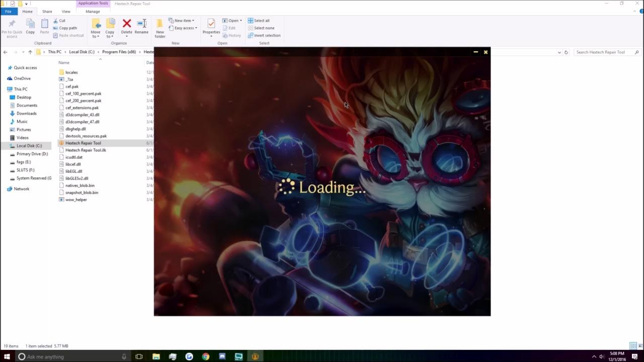Viewport: 644px width, 362px height.
Task: Click Select none in ribbon
Action: 261,28
